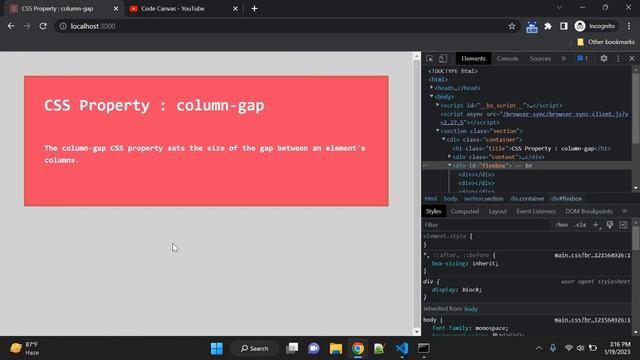This screenshot has width=640, height=360.
Task: Toggle the :hov element state panel
Action: 562,225
